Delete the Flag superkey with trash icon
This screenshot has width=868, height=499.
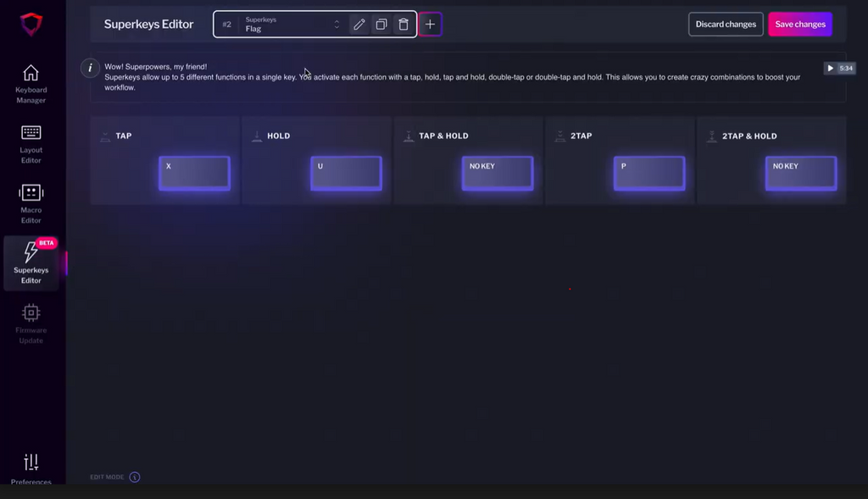coord(403,25)
